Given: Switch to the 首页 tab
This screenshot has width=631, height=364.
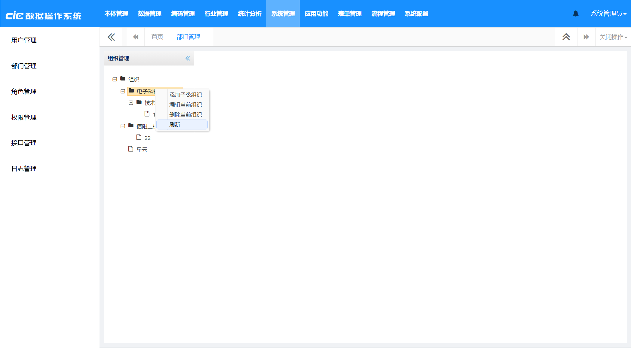Looking at the screenshot, I should (x=157, y=37).
